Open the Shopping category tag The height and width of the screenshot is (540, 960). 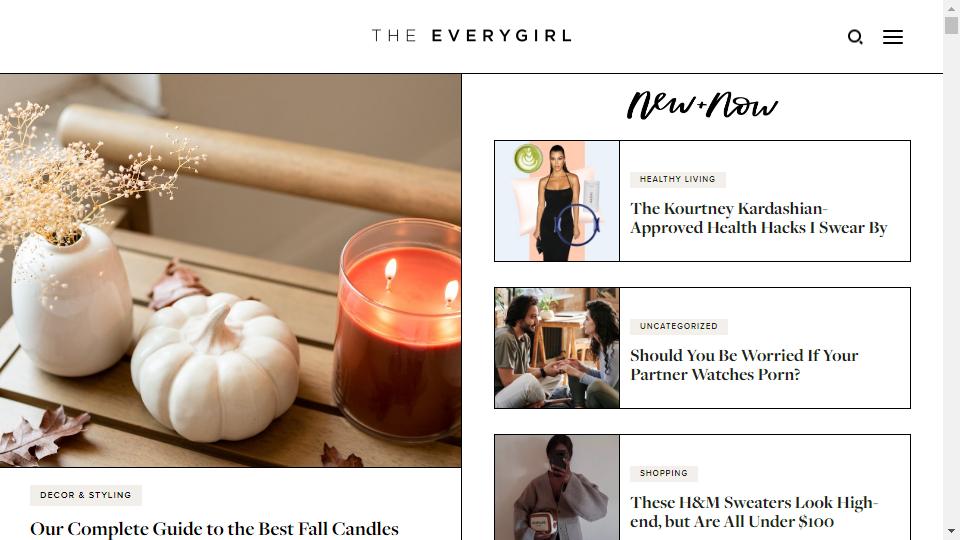tap(664, 473)
